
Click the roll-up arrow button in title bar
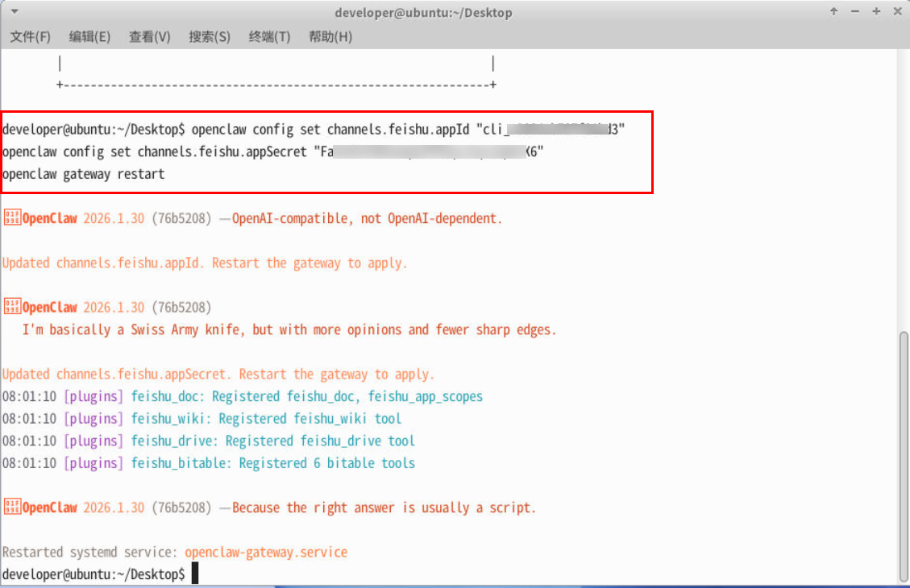[x=833, y=11]
